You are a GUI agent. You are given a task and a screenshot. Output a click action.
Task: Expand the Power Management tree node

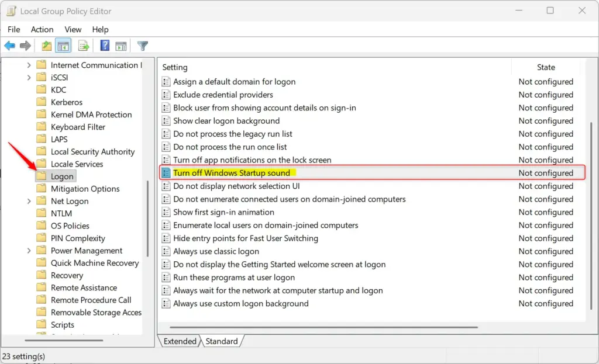point(29,251)
